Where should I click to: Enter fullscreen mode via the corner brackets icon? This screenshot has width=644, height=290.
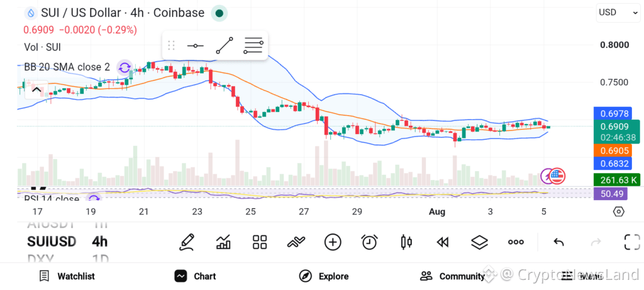[632, 242]
